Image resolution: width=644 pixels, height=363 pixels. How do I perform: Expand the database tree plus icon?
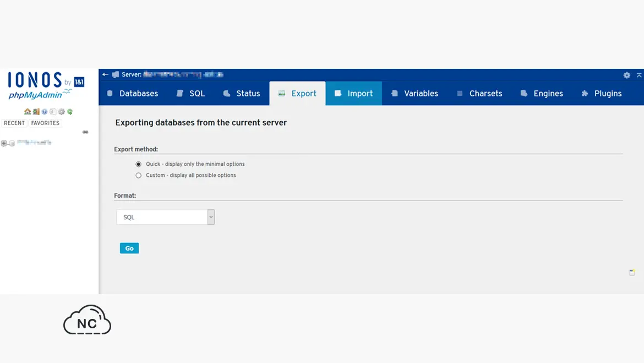(4, 143)
